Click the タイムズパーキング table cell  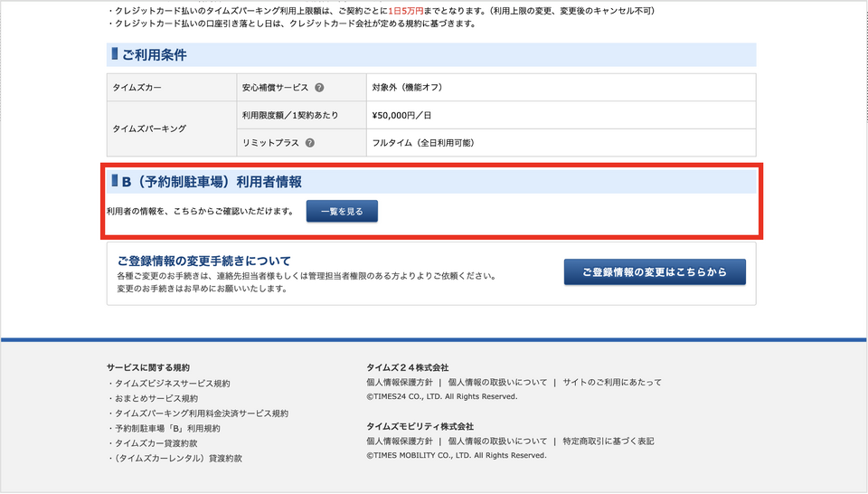point(172,128)
